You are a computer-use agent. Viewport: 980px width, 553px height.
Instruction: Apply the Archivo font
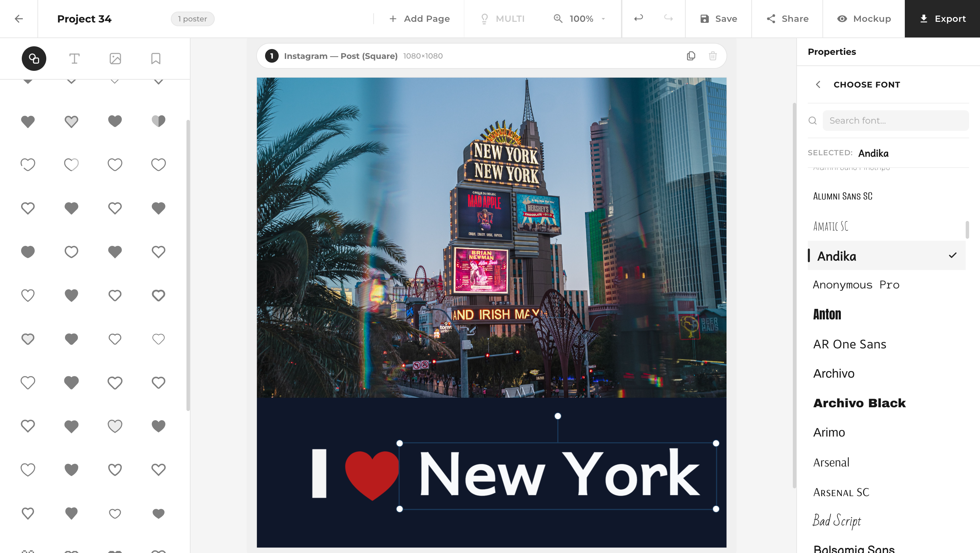(834, 374)
